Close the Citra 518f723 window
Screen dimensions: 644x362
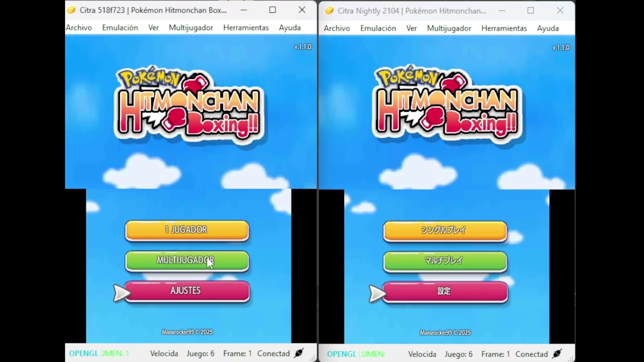tap(302, 10)
